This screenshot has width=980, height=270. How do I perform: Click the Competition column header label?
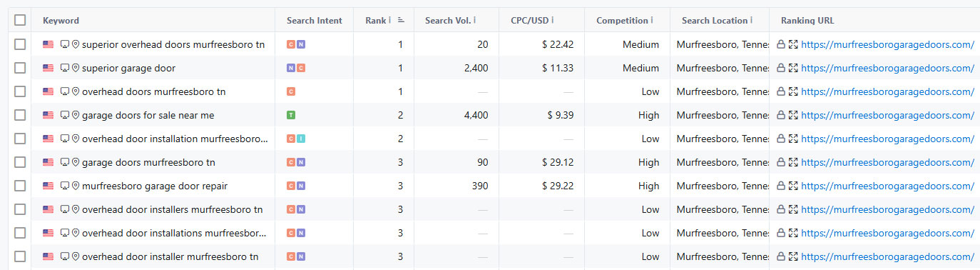click(x=622, y=20)
